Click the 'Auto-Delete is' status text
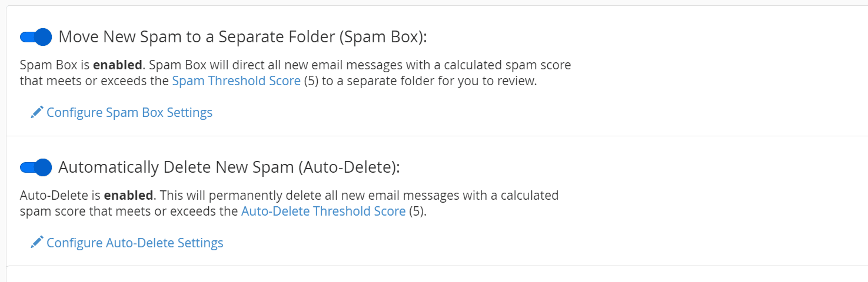The image size is (868, 282). [x=61, y=195]
